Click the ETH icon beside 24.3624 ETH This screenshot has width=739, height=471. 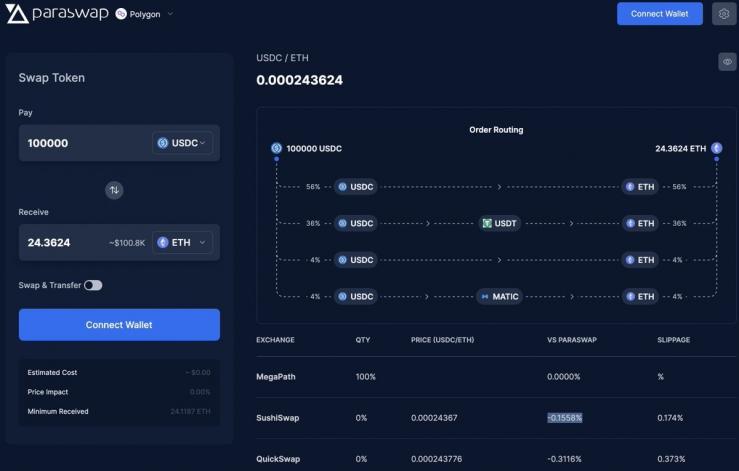coord(717,148)
